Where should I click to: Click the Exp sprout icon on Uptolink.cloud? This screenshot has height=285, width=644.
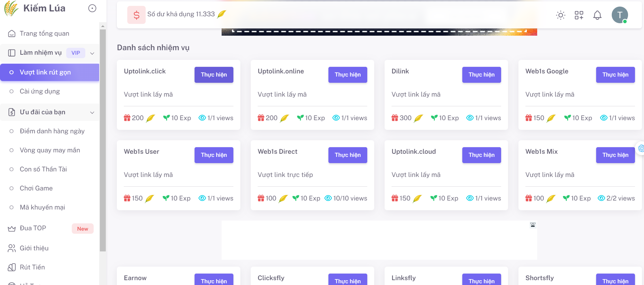[433, 198]
